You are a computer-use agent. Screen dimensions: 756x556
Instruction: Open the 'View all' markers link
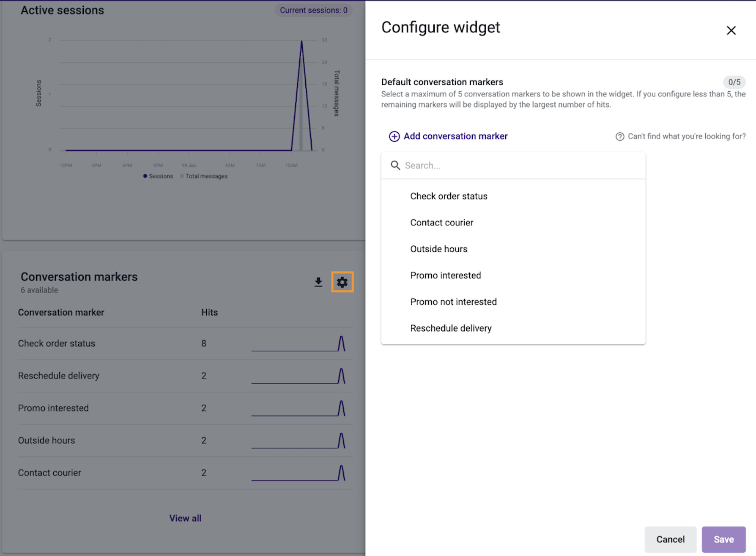click(x=185, y=518)
